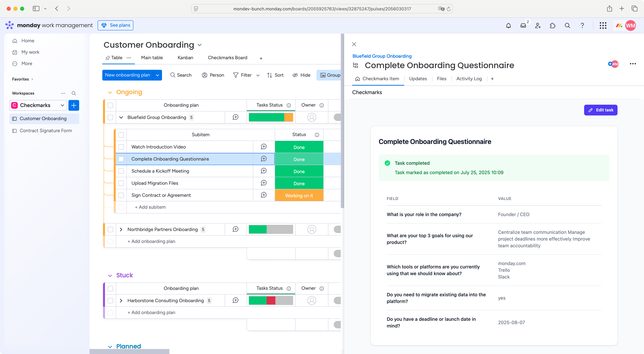The image size is (644, 354).
Task: Click the Edit task button
Action: pyautogui.click(x=601, y=110)
